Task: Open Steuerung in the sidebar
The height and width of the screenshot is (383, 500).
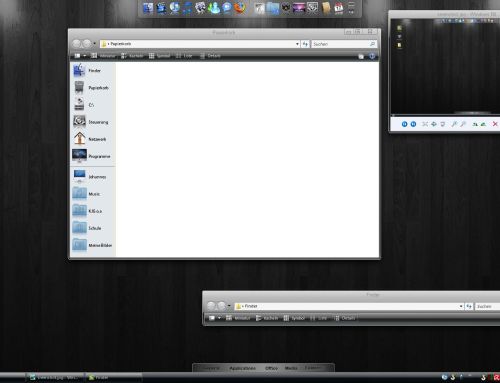Action: [92, 122]
